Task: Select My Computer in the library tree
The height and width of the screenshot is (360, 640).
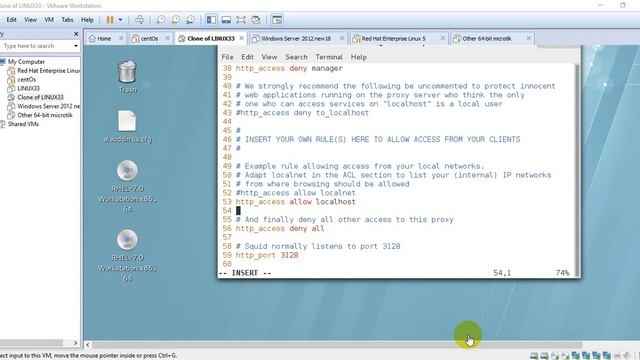Action: click(x=26, y=62)
